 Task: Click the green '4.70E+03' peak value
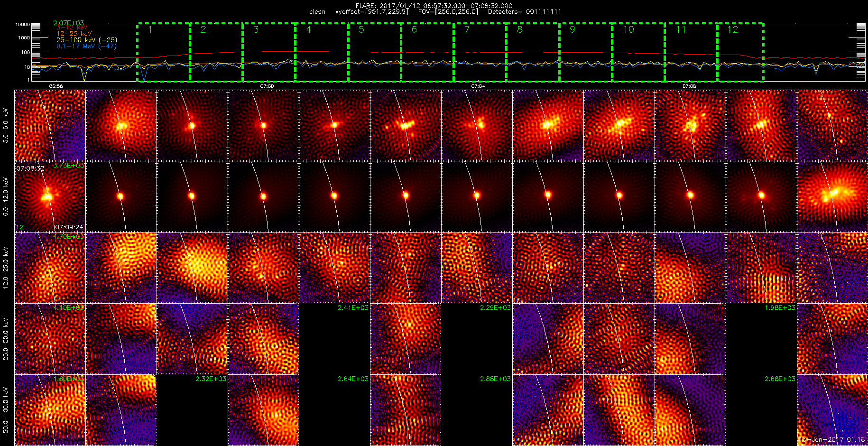click(69, 236)
